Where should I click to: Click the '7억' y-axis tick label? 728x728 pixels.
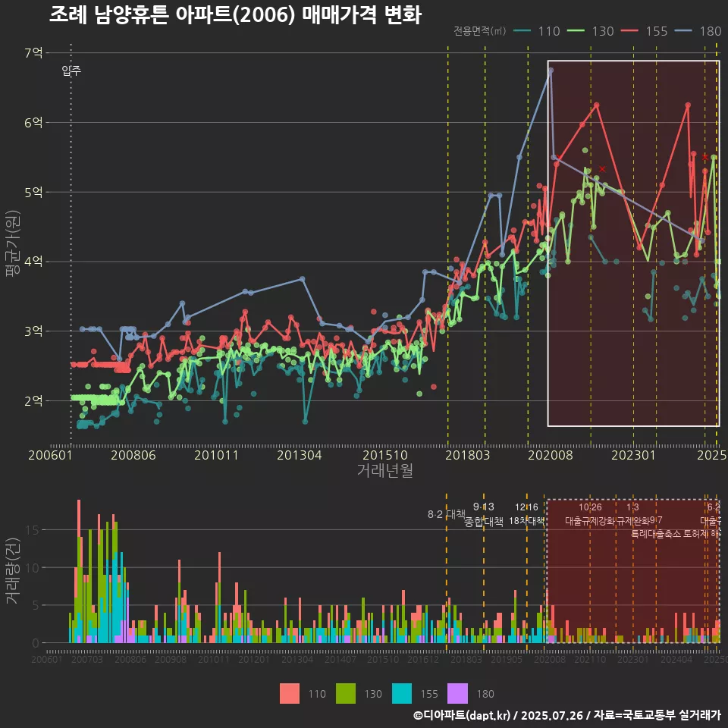pos(33,53)
